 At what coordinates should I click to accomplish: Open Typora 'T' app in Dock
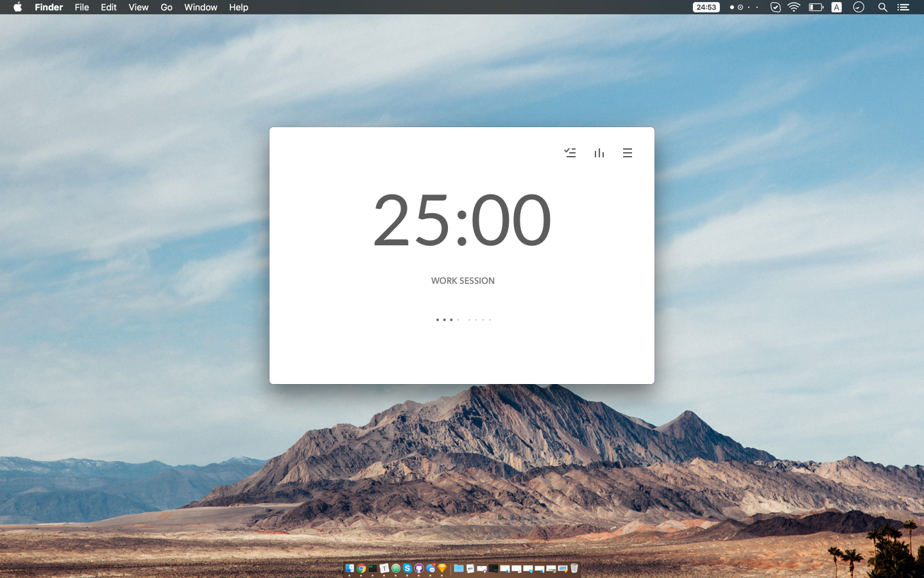point(384,568)
